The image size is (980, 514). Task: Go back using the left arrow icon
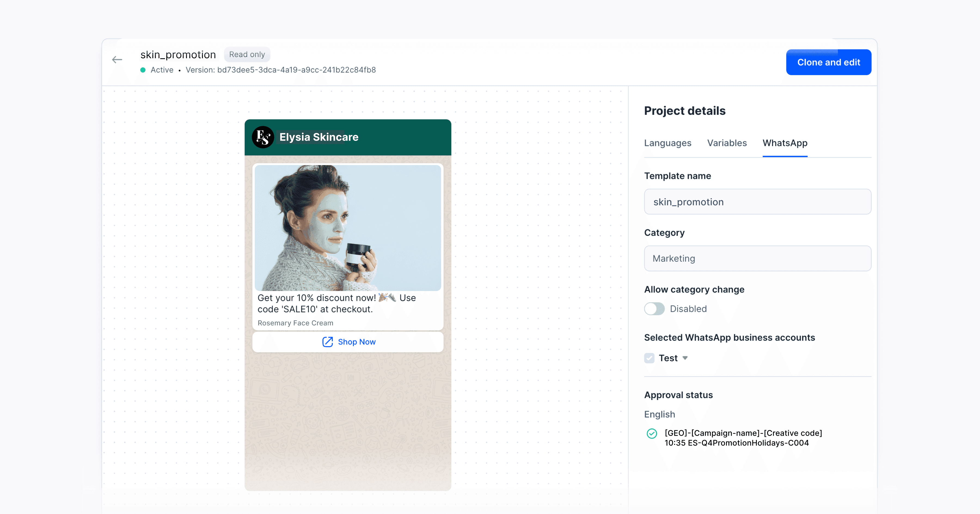click(x=117, y=60)
